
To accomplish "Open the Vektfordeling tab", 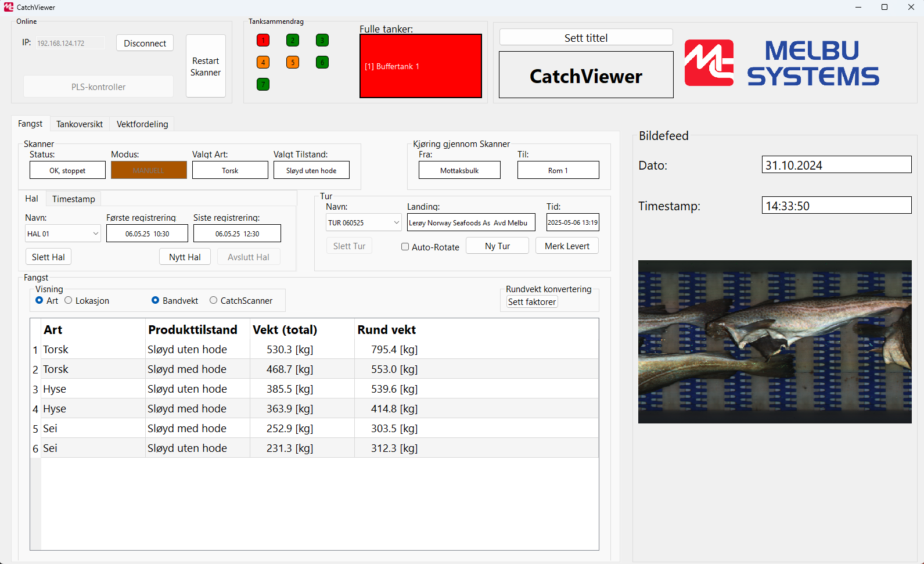I will pyautogui.click(x=142, y=124).
